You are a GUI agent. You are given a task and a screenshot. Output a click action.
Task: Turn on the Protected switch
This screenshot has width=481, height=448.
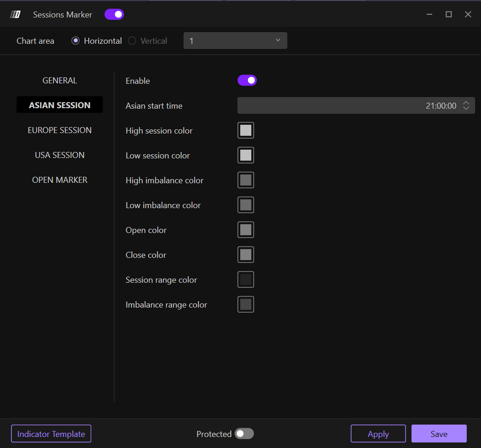coord(244,434)
